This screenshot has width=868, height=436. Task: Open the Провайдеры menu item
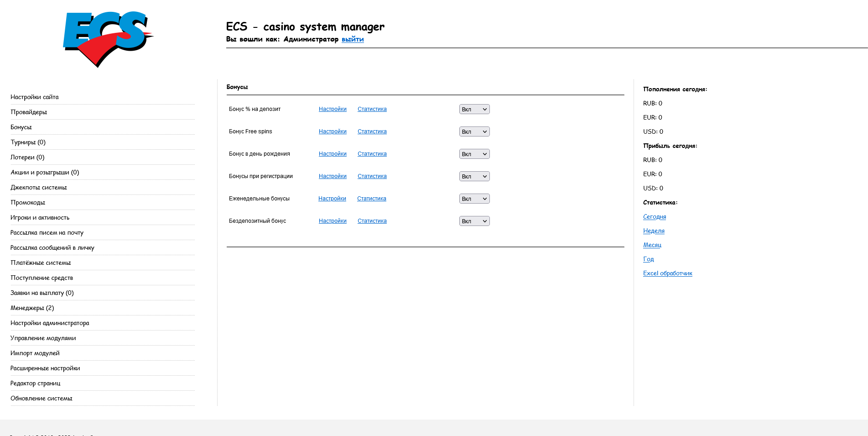click(x=29, y=112)
